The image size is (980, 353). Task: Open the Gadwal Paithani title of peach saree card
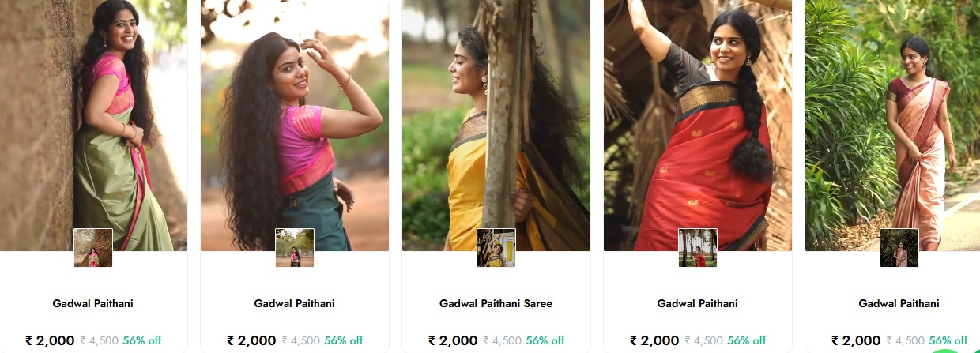pos(899,303)
